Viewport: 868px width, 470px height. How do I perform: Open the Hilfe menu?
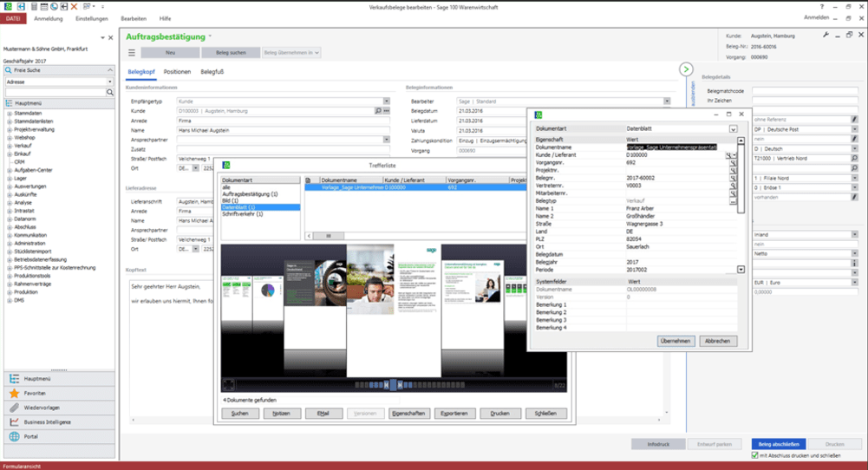pyautogui.click(x=165, y=18)
